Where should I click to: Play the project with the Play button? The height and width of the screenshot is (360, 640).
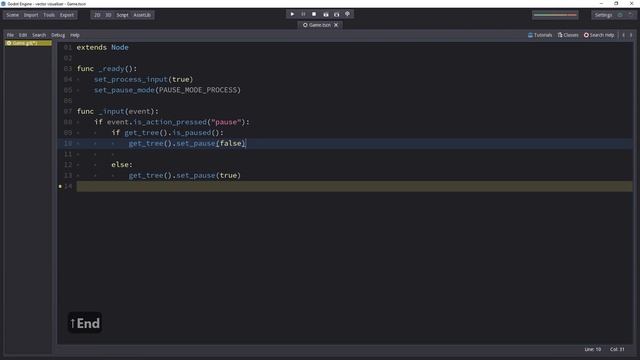(292, 14)
